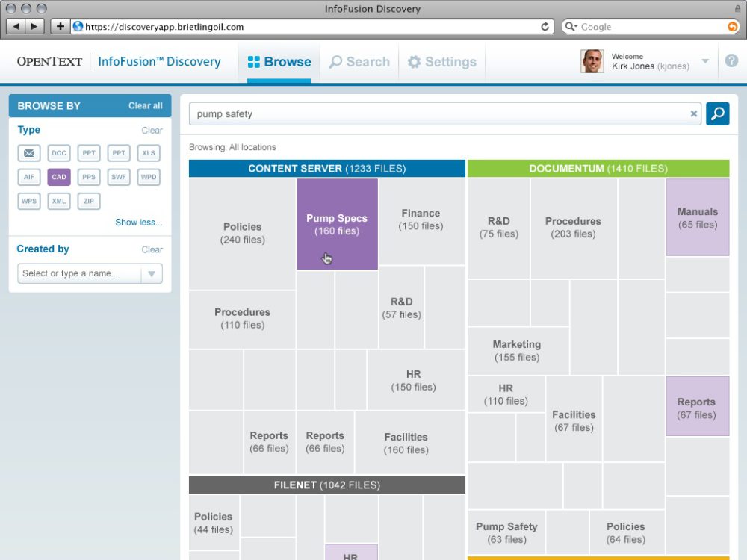Open Policies (240 files) tile
Viewport: 747px width, 560px height.
[x=242, y=233]
